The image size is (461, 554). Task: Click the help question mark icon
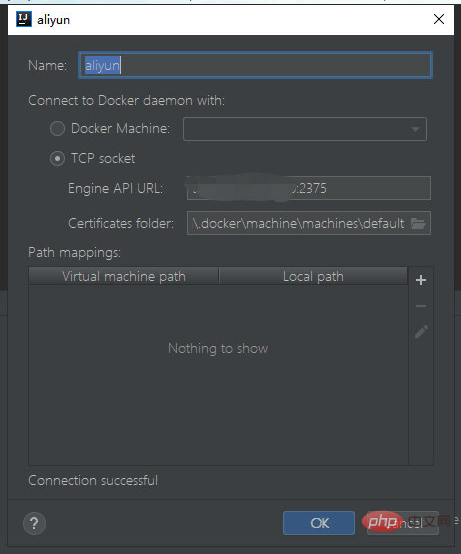(x=34, y=523)
